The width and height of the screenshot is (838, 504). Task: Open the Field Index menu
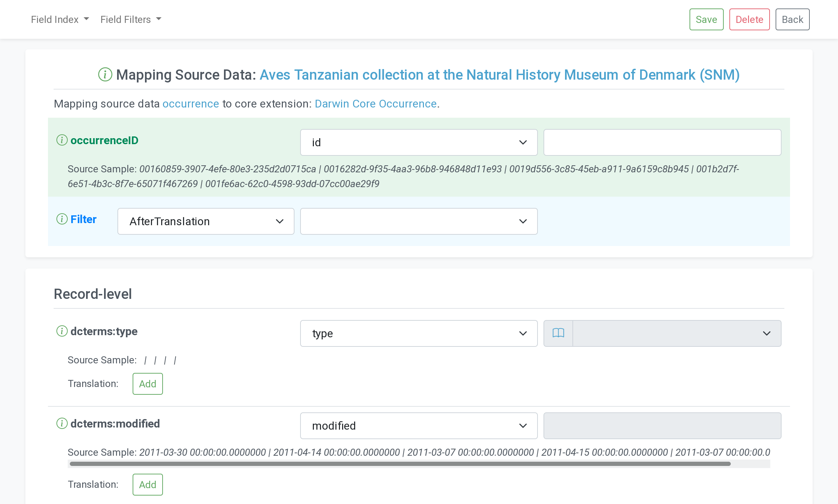[x=60, y=19]
